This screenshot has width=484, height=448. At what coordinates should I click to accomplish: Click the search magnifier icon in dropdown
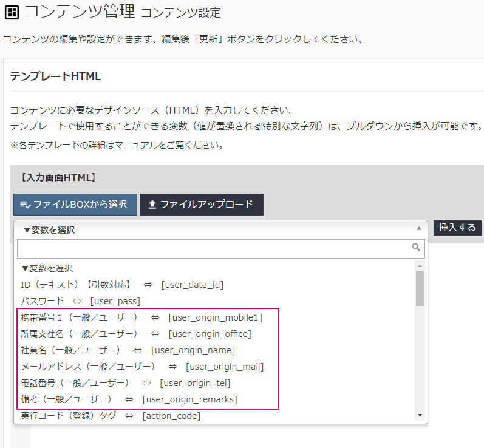point(416,248)
